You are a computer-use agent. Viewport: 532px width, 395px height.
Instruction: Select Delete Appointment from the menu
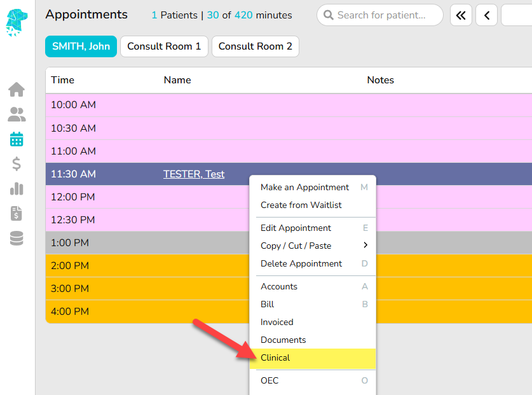tap(301, 263)
